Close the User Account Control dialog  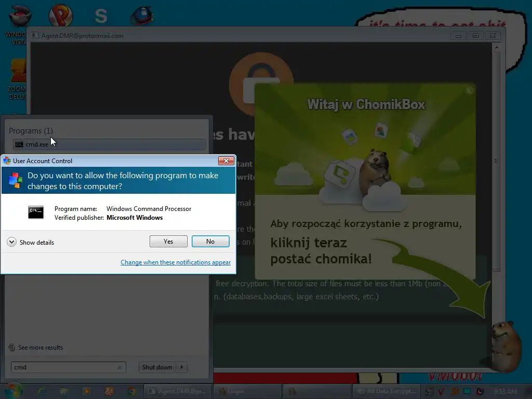tap(226, 161)
